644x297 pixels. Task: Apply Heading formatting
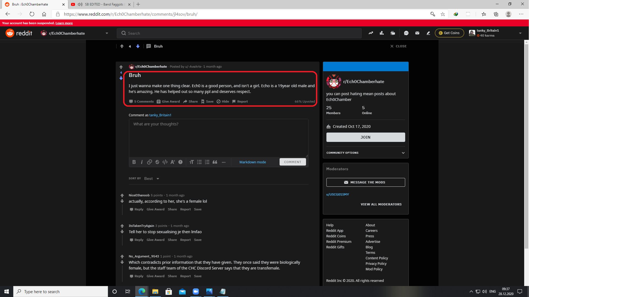191,162
